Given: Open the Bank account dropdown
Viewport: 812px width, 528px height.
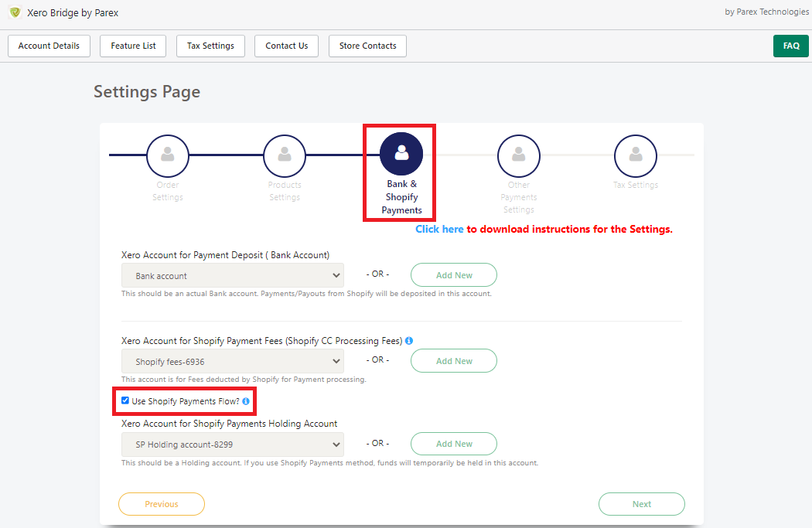Looking at the screenshot, I should 232,275.
